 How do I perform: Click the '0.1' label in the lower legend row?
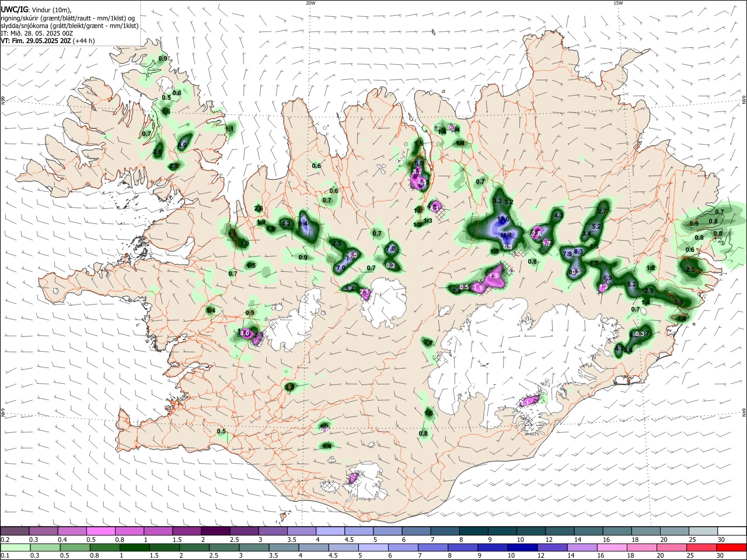pyautogui.click(x=5, y=556)
